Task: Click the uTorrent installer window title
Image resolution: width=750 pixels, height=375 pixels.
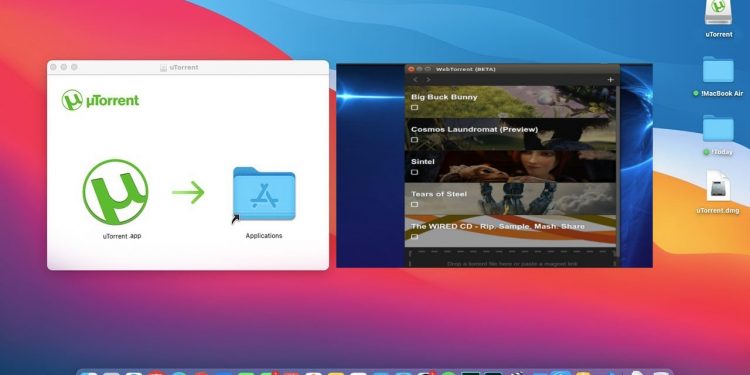Action: 184,67
